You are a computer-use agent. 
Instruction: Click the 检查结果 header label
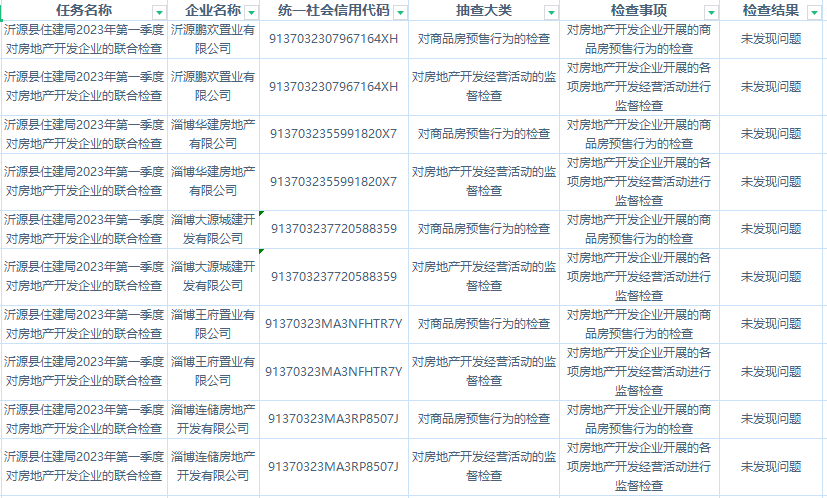[x=770, y=10]
